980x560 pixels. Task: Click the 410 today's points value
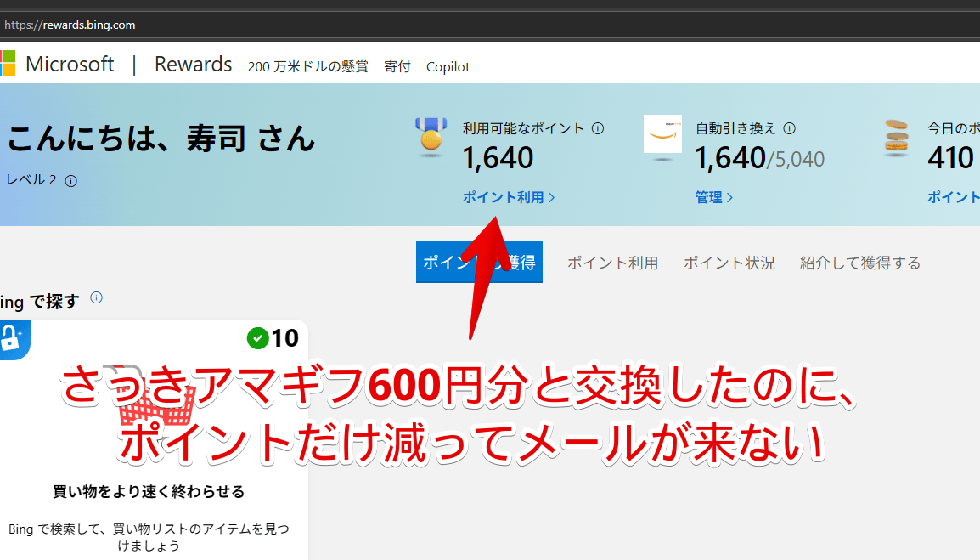(951, 158)
